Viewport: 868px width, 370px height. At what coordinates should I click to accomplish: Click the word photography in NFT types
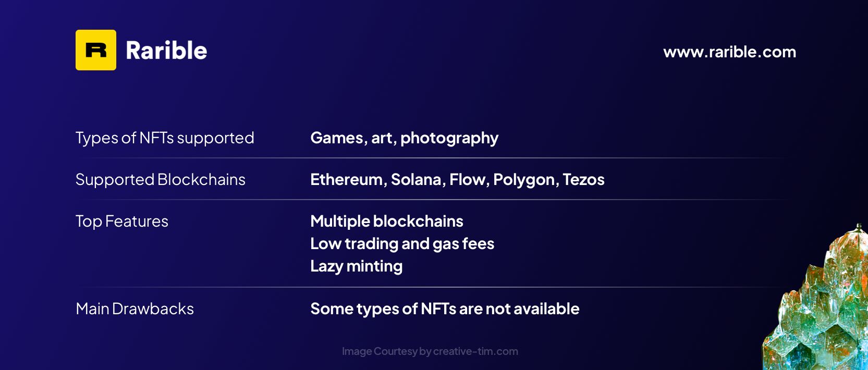[449, 138]
